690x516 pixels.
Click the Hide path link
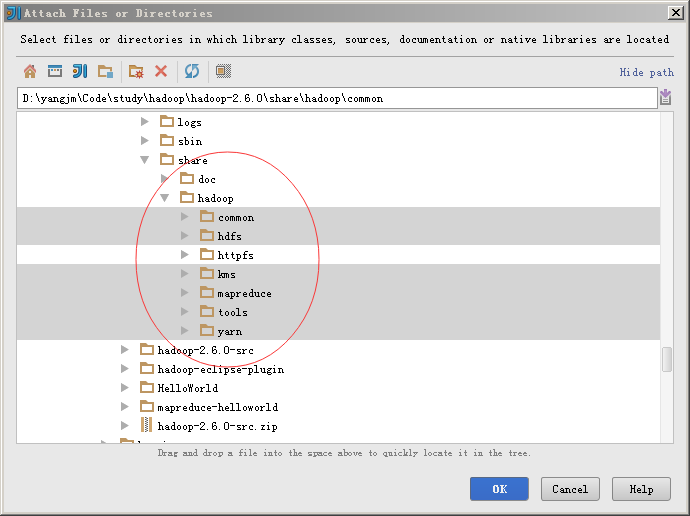(x=646, y=72)
